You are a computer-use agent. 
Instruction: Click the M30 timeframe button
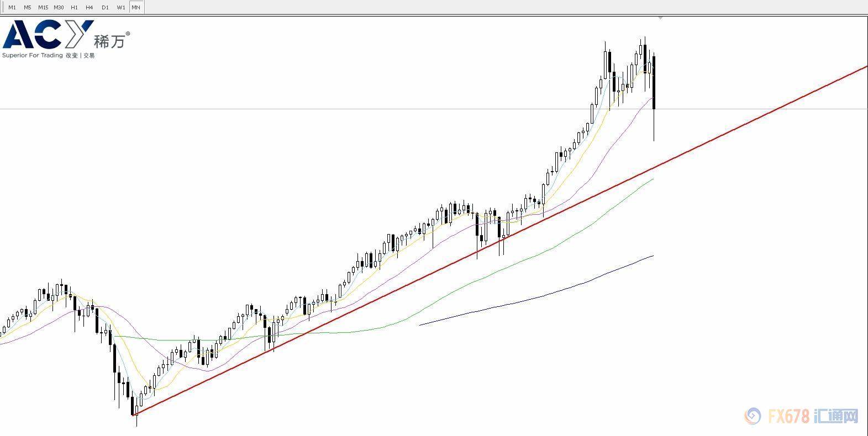(59, 7)
